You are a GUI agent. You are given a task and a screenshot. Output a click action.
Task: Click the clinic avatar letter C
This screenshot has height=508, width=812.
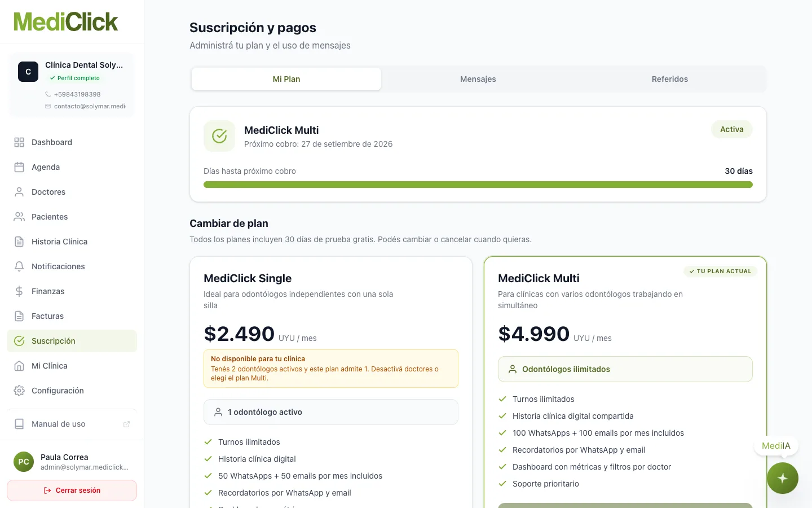pos(28,72)
